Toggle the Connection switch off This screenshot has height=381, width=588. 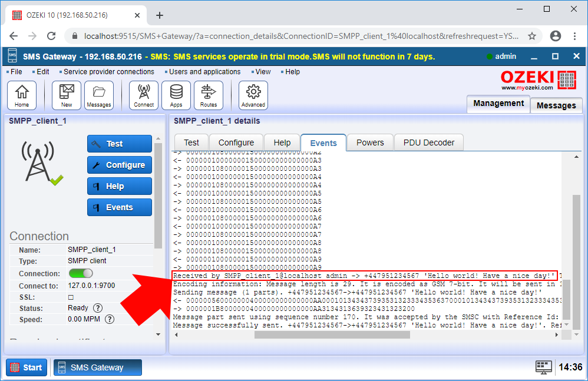[x=81, y=273]
